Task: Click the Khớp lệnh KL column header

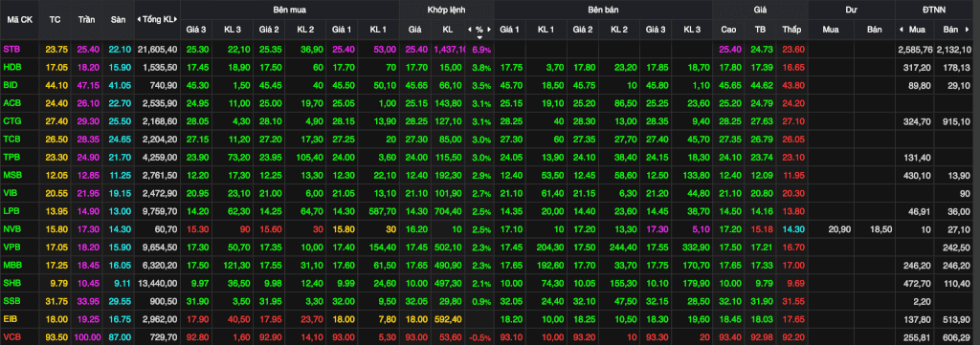Action: click(x=448, y=30)
